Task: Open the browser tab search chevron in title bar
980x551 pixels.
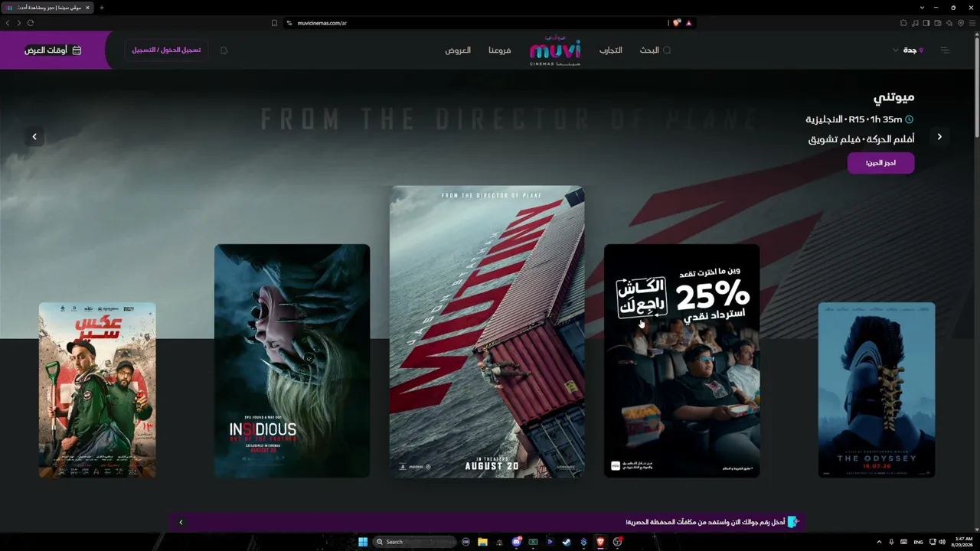Action: pyautogui.click(x=922, y=8)
